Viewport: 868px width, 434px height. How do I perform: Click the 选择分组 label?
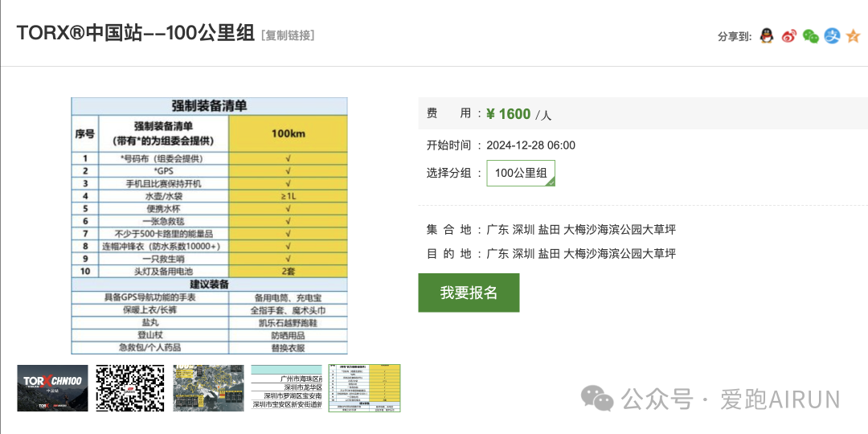(448, 173)
